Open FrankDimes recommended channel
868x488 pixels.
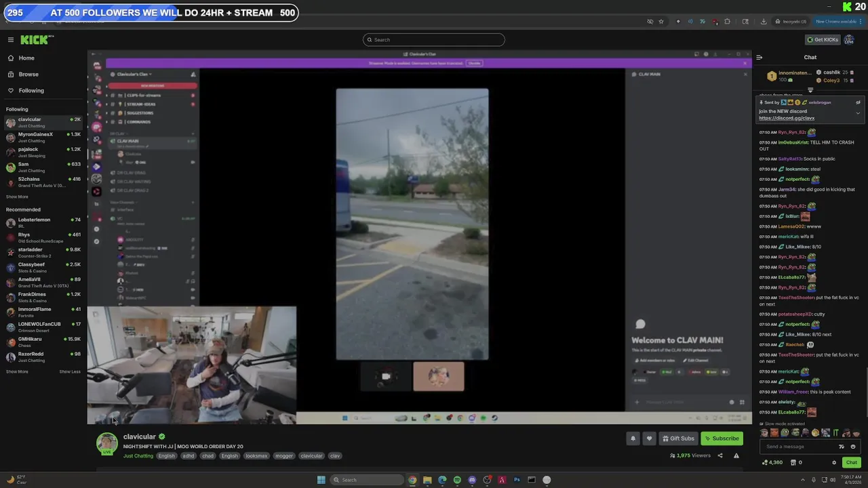click(x=43, y=298)
